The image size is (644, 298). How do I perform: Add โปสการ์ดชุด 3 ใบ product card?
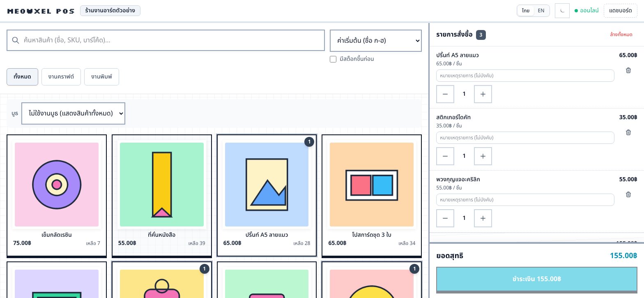pos(372,196)
